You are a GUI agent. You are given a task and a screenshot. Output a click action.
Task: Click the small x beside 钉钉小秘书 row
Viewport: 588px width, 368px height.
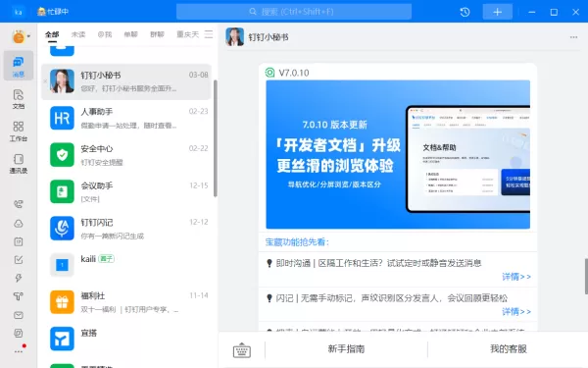point(45,81)
